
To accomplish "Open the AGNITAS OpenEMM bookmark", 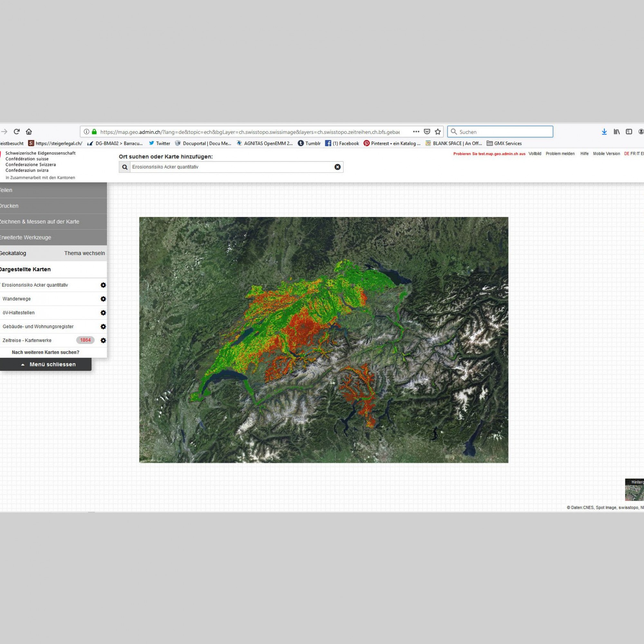I will point(264,143).
